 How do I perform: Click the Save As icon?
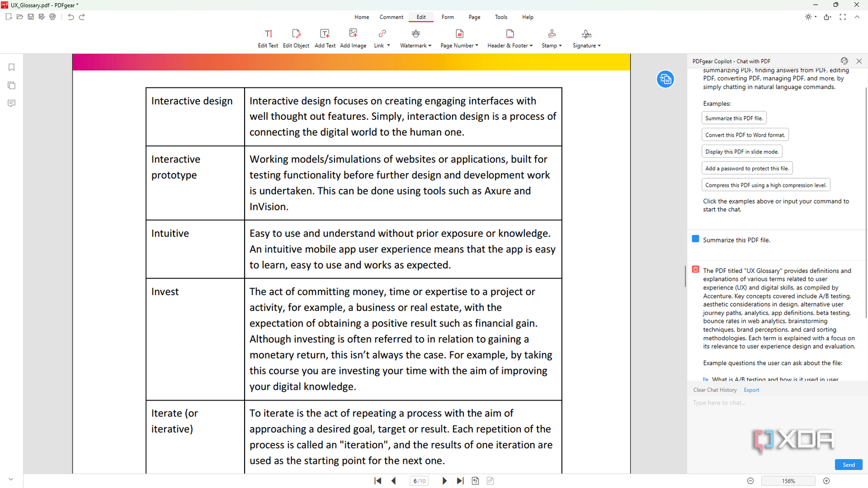[42, 17]
